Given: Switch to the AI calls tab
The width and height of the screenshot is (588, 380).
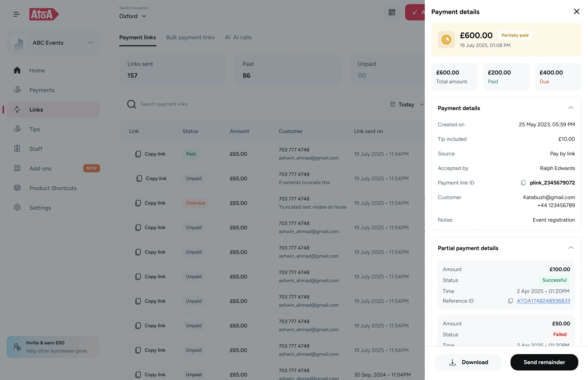Looking at the screenshot, I should click(238, 37).
